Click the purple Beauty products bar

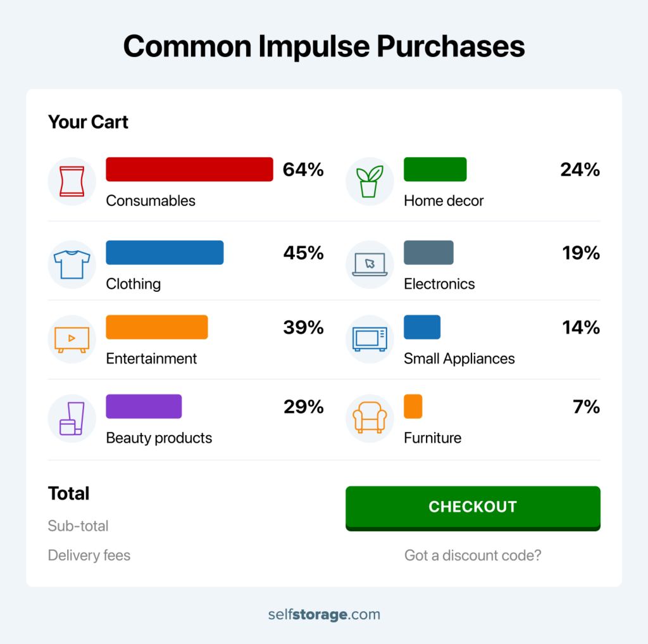tap(144, 407)
